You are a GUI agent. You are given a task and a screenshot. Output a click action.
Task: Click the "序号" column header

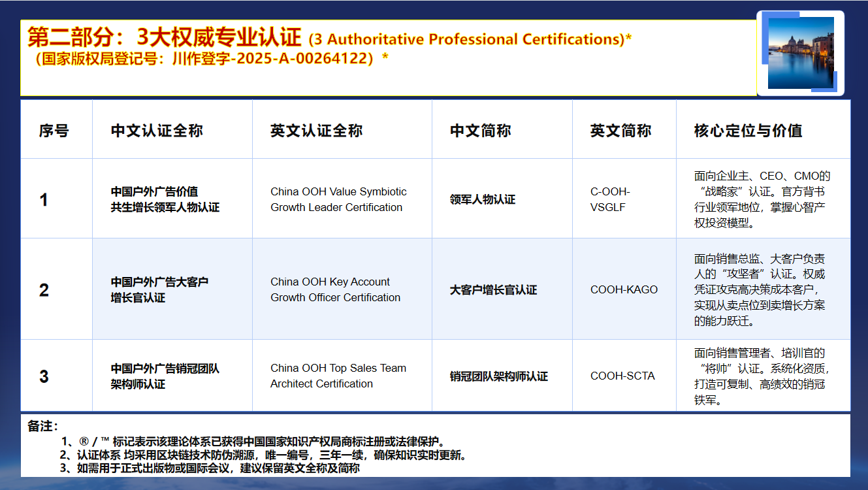click(54, 131)
